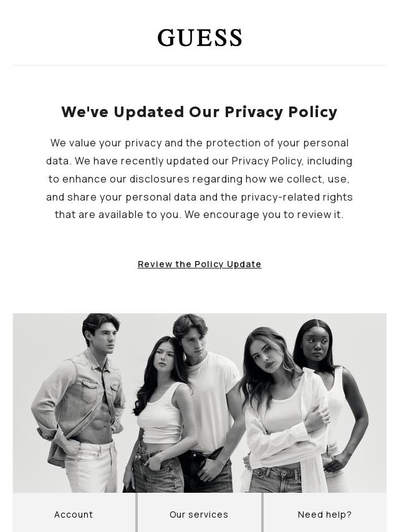Click the words "Privacy Policy, including" in the paragraph

pos(292,161)
